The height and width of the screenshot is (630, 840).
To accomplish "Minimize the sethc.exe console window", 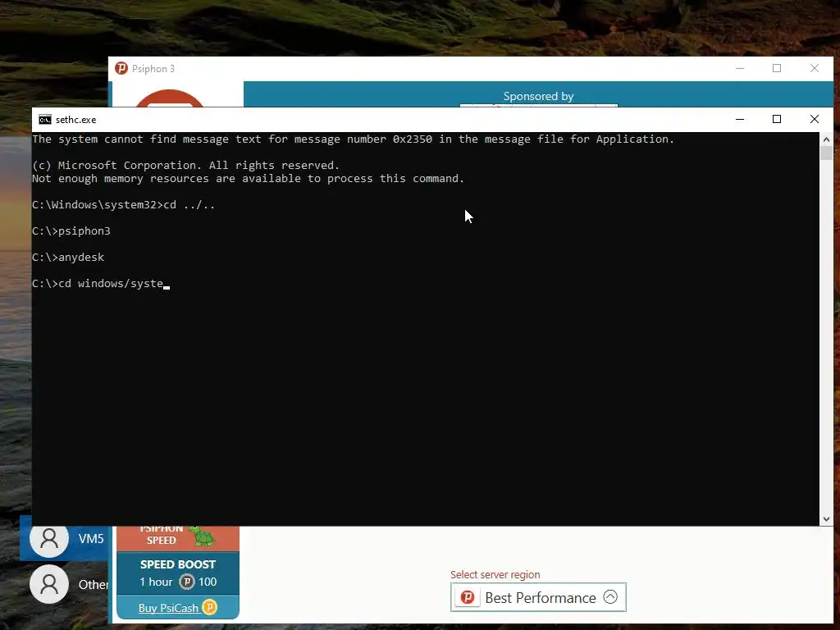I will tap(740, 119).
